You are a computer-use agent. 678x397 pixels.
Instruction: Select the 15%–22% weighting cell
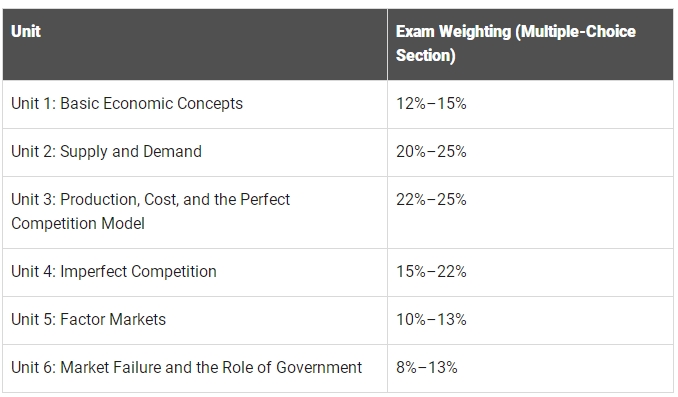coord(530,272)
